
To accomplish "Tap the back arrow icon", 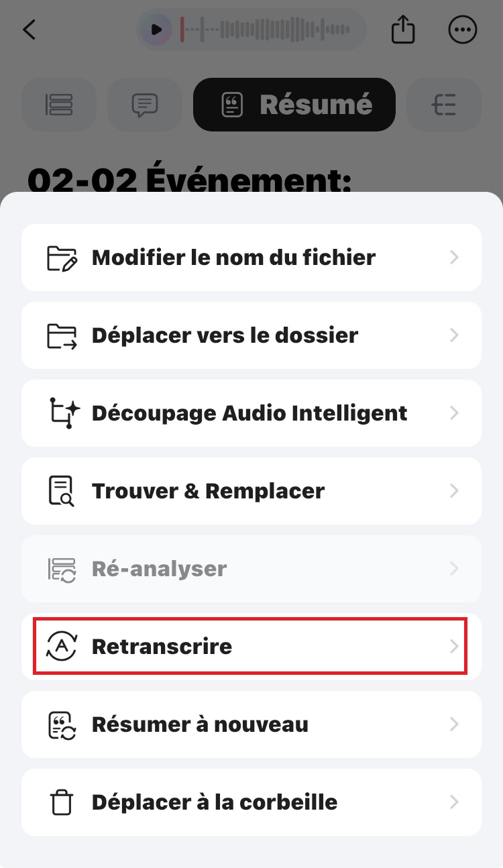I will point(30,30).
